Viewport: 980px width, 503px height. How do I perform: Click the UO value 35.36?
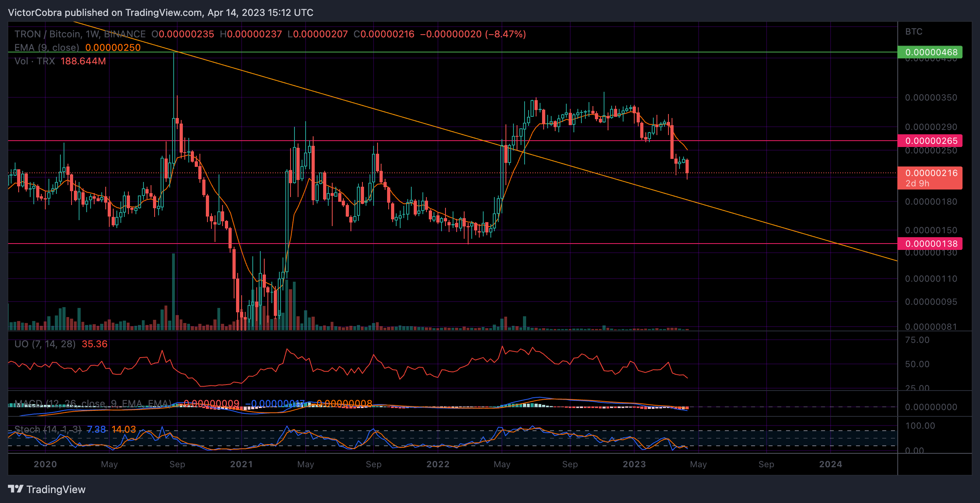tap(95, 344)
